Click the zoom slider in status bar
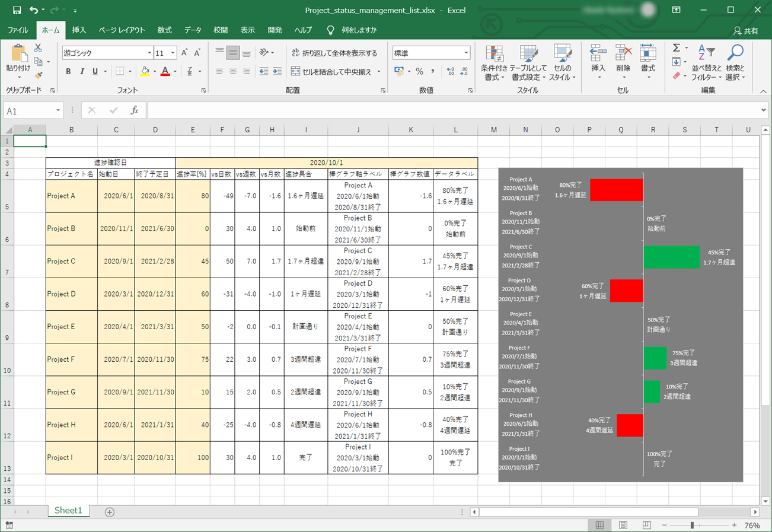This screenshot has width=772, height=532. 692,525
